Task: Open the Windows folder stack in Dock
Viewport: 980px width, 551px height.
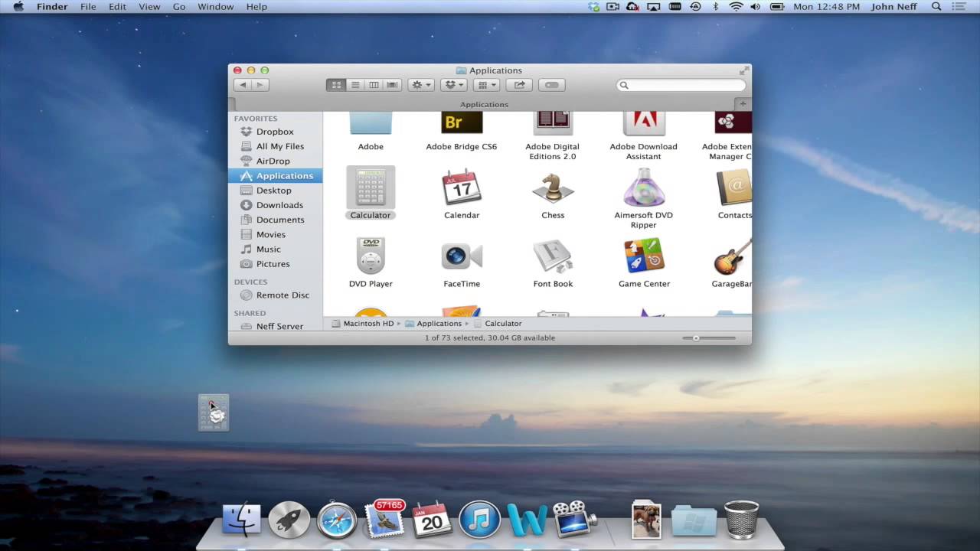Action: tap(694, 521)
